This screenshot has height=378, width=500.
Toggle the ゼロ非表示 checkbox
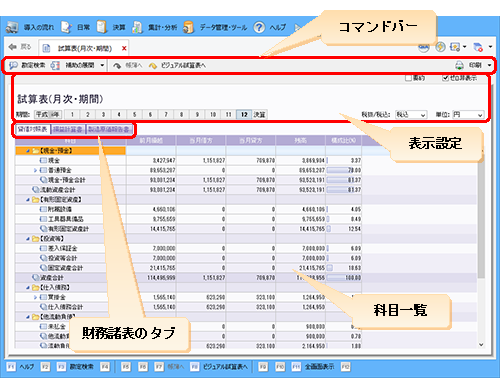click(x=445, y=78)
